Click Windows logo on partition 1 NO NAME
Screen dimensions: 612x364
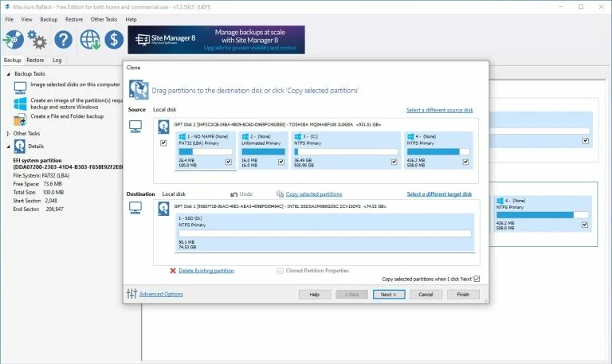click(x=182, y=136)
